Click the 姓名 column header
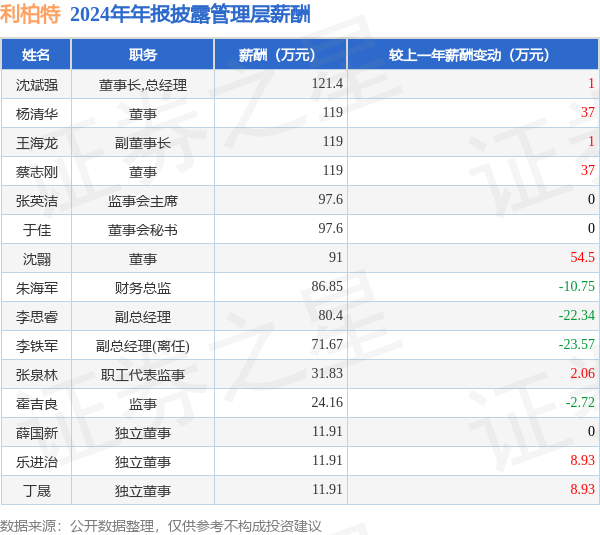Screen dimensions: 600x535 pyautogui.click(x=36, y=55)
